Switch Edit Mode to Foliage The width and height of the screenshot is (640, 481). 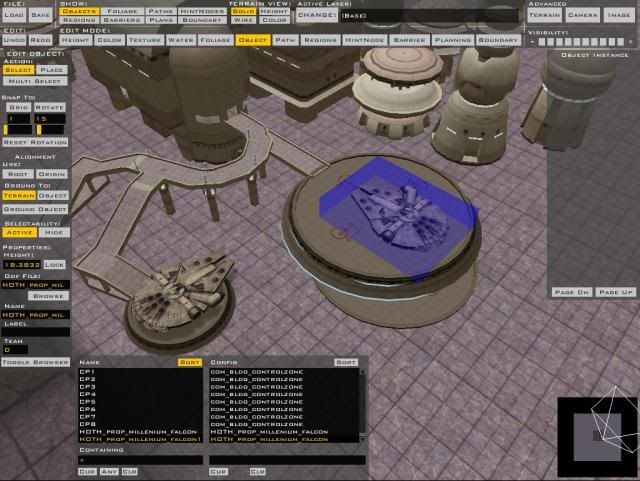click(x=216, y=40)
